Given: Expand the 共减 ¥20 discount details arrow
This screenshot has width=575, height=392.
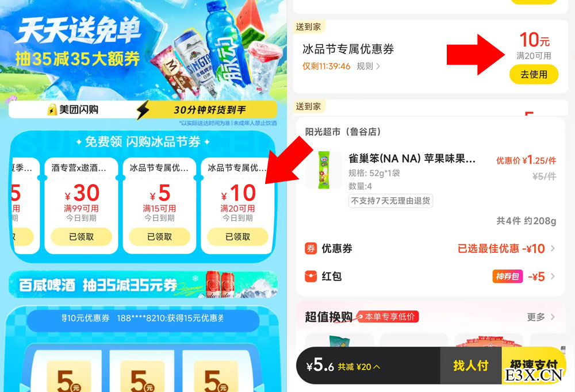Looking at the screenshot, I should pyautogui.click(x=377, y=367).
